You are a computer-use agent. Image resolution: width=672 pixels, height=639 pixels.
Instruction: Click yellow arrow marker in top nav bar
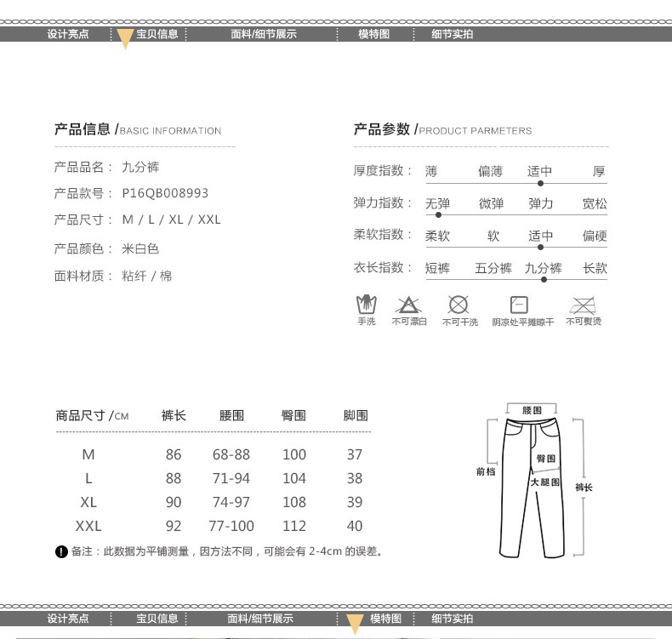click(125, 39)
